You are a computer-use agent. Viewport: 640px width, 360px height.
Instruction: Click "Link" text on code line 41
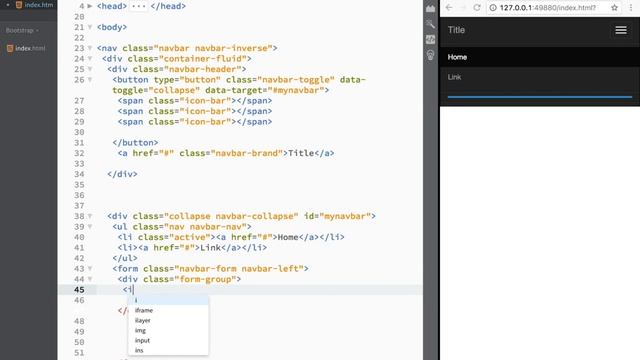tap(210, 248)
